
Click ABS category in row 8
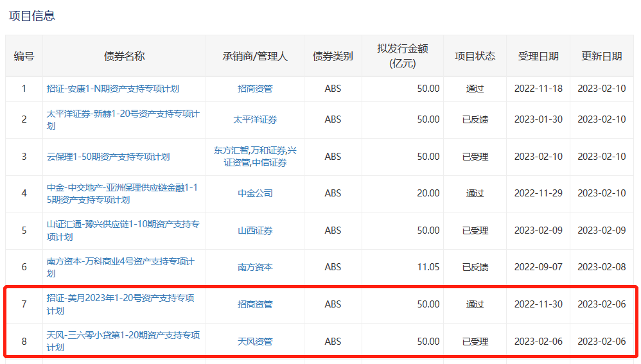(333, 341)
